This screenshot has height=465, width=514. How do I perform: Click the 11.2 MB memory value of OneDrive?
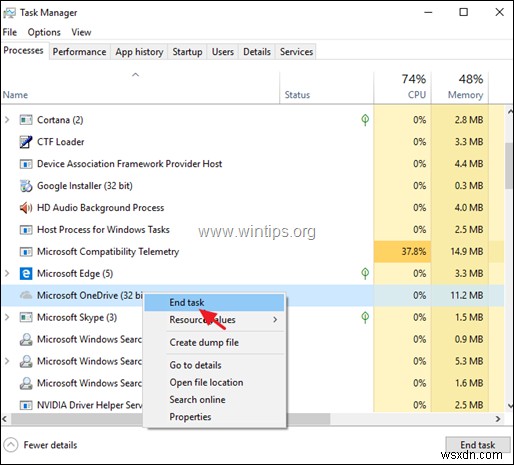tap(467, 295)
